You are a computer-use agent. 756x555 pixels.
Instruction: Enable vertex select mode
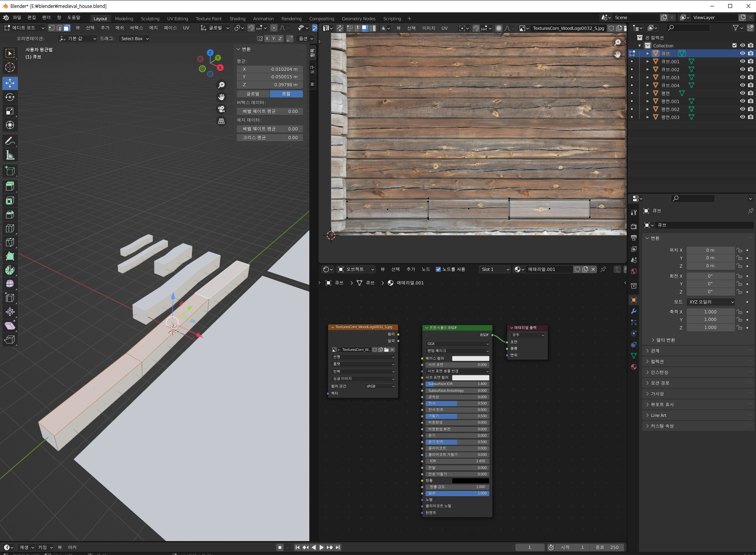click(x=52, y=28)
